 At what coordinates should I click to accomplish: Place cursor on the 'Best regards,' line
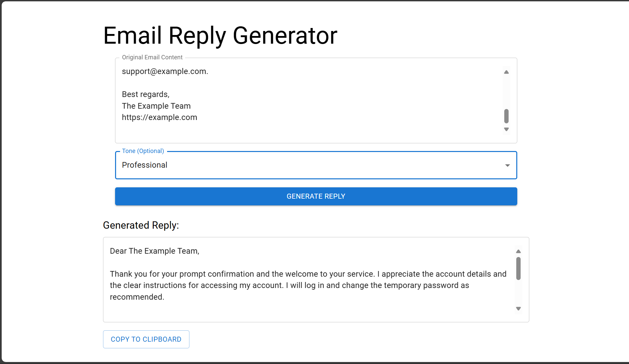[145, 94]
